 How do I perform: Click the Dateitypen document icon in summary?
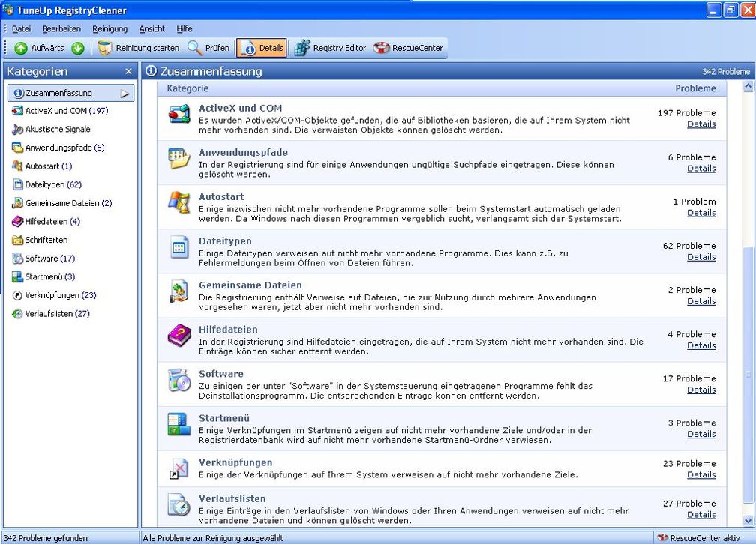[x=178, y=247]
